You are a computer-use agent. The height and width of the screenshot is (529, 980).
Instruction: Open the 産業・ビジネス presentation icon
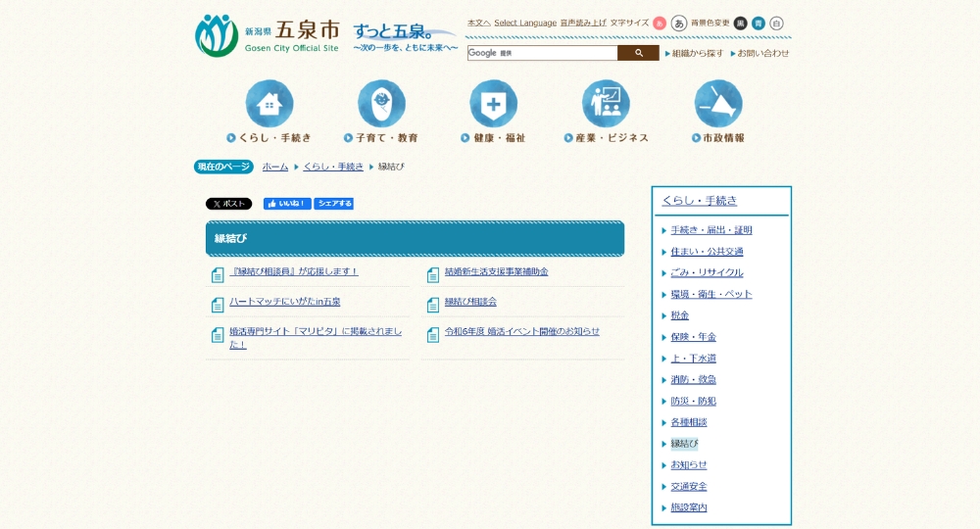point(606,104)
